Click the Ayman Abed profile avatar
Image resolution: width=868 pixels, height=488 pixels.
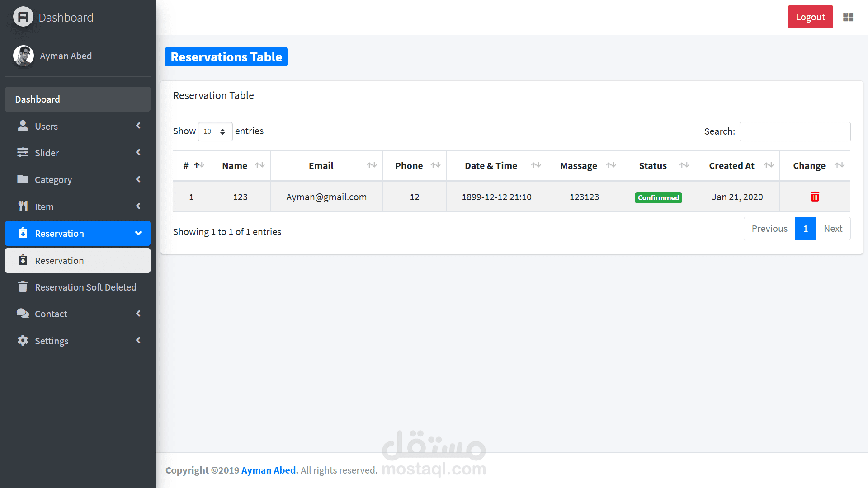click(24, 56)
